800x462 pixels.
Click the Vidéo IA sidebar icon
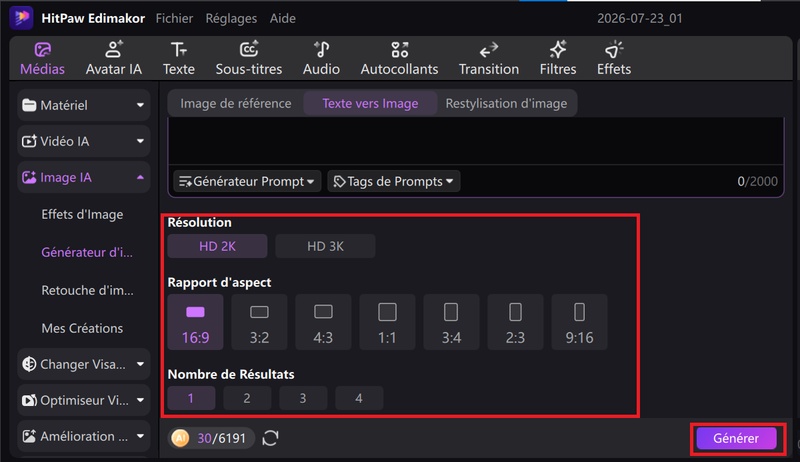point(29,141)
